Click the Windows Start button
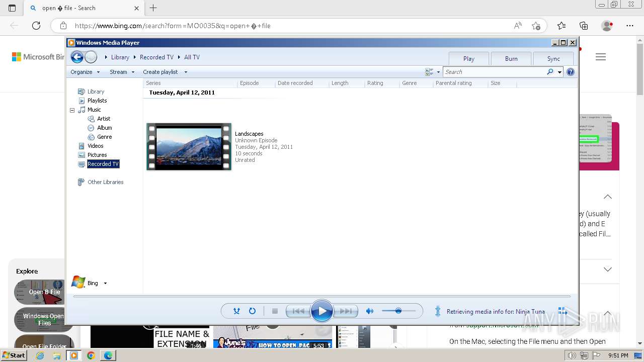644x362 pixels. click(x=14, y=355)
